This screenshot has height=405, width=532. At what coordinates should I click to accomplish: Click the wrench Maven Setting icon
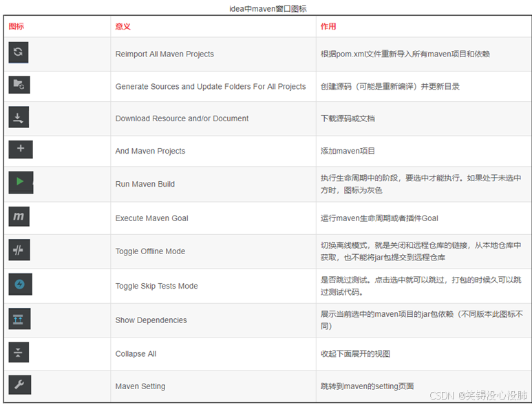tap(20, 384)
